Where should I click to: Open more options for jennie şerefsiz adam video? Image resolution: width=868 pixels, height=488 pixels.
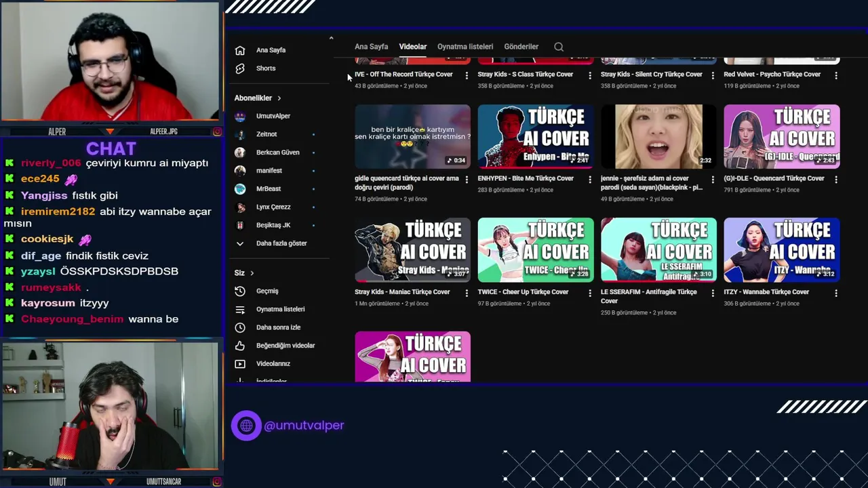[713, 180]
